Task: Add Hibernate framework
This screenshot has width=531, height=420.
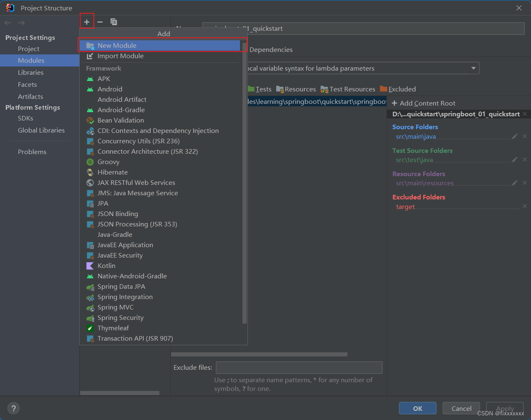Action: point(160,172)
